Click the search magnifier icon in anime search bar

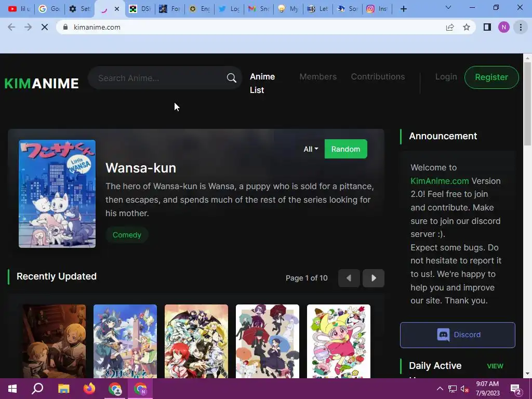pos(231,78)
